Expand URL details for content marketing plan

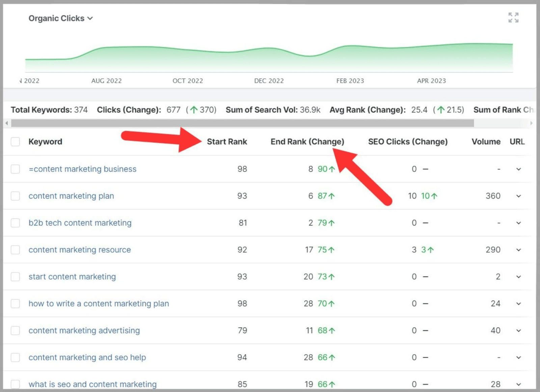click(x=518, y=196)
